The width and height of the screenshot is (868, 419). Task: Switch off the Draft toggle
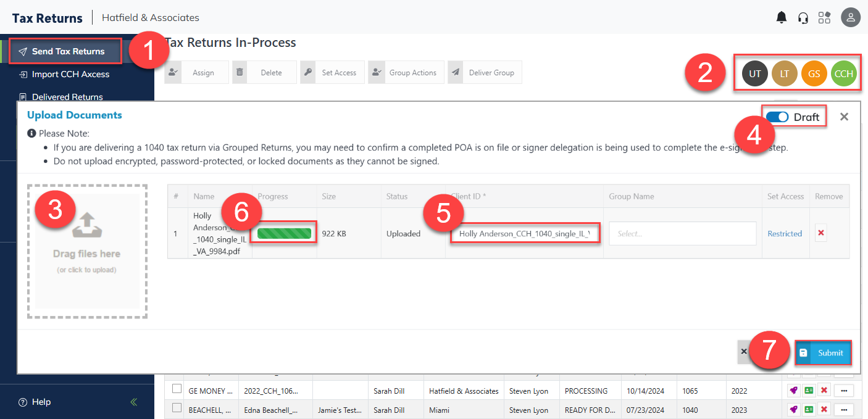click(x=777, y=116)
